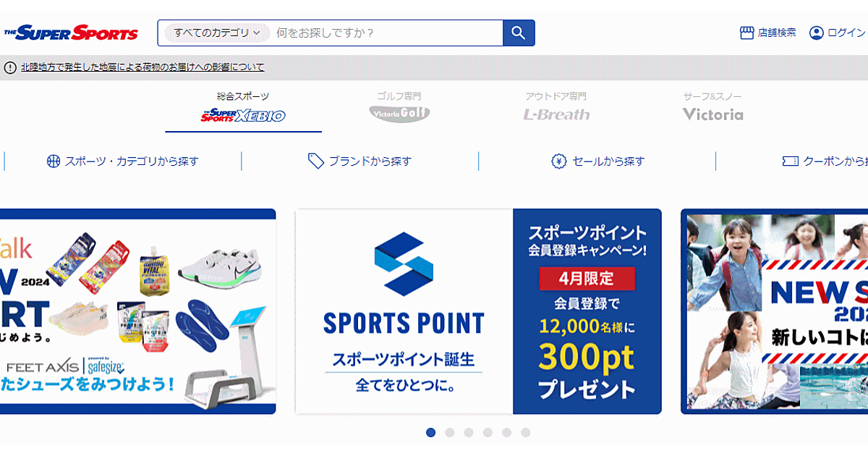
Task: Switch to L-Breath outdoor tab
Action: (556, 108)
